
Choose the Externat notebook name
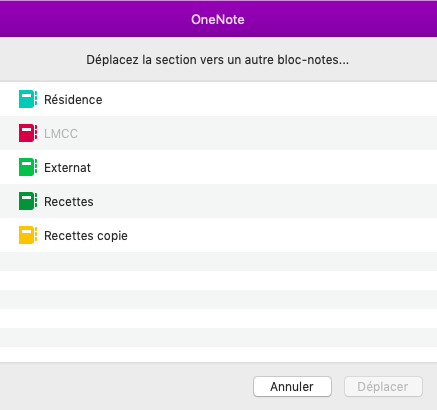67,168
